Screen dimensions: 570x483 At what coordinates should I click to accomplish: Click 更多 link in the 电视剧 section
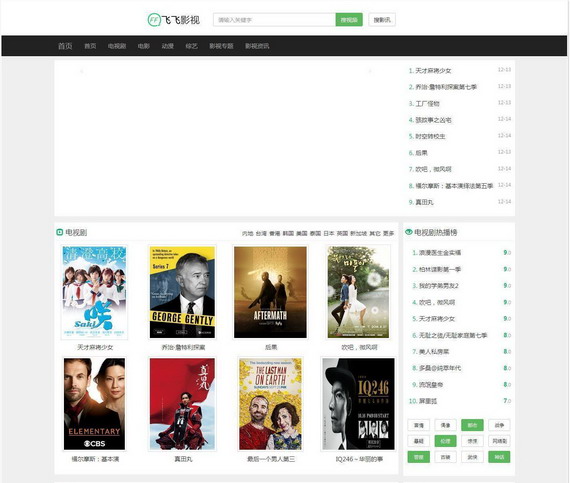tap(389, 233)
